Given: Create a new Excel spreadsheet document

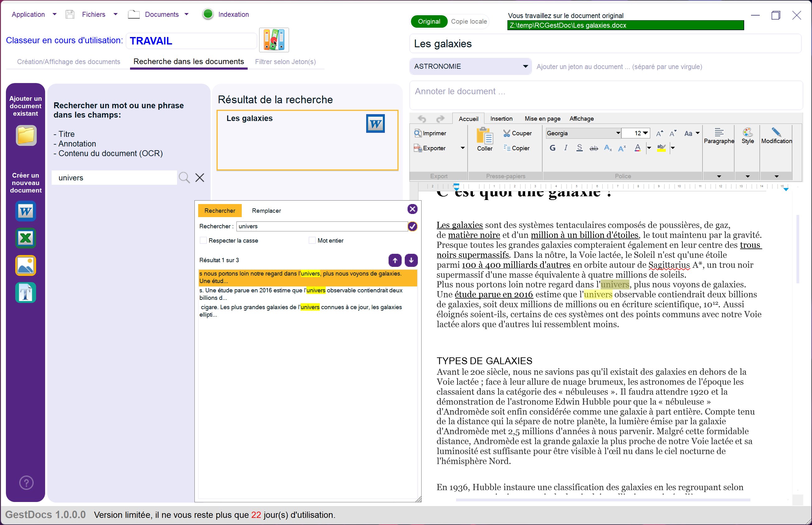Looking at the screenshot, I should point(26,238).
